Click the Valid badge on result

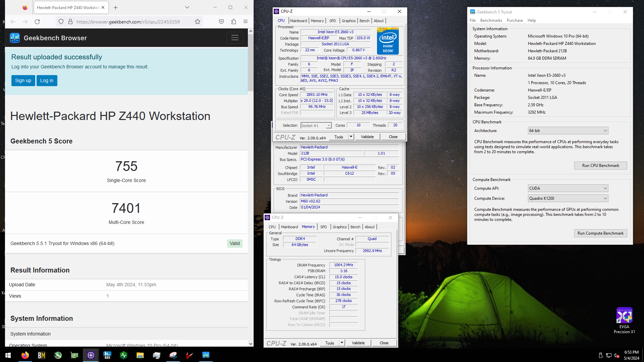tap(235, 243)
